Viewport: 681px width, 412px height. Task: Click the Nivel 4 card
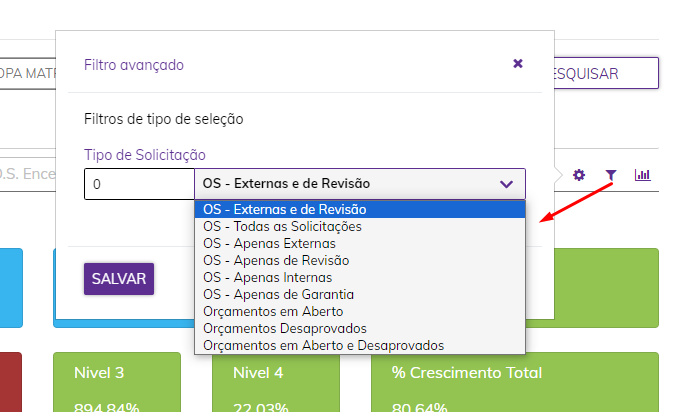pyautogui.click(x=275, y=382)
